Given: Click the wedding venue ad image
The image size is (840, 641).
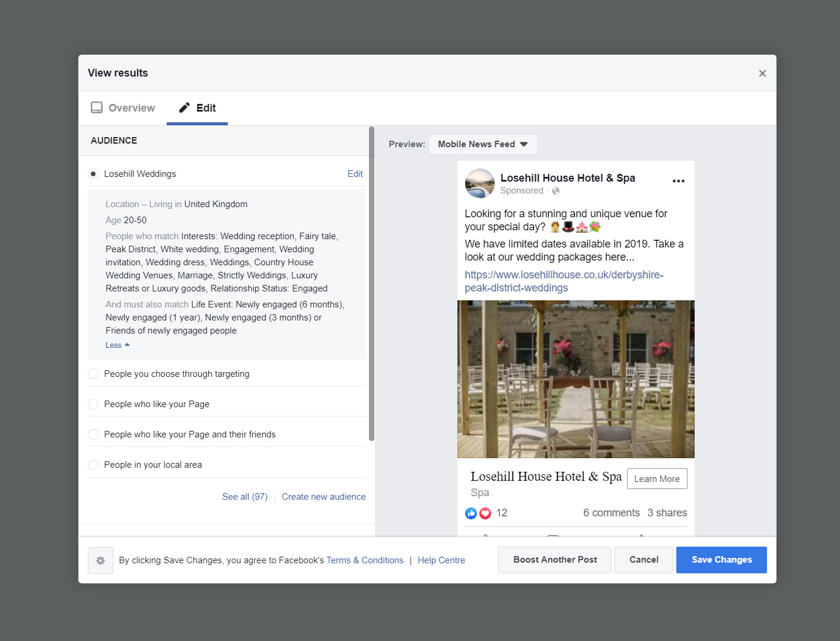Looking at the screenshot, I should tap(575, 379).
